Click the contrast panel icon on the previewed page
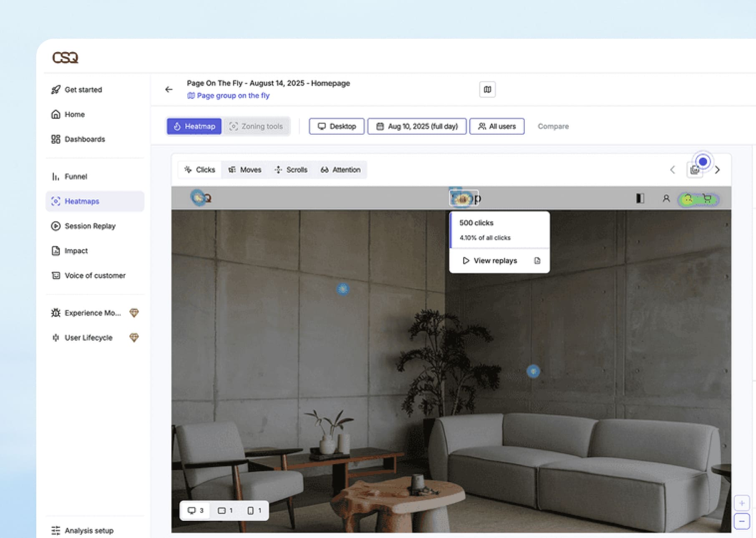Viewport: 756px width, 538px height. click(640, 199)
